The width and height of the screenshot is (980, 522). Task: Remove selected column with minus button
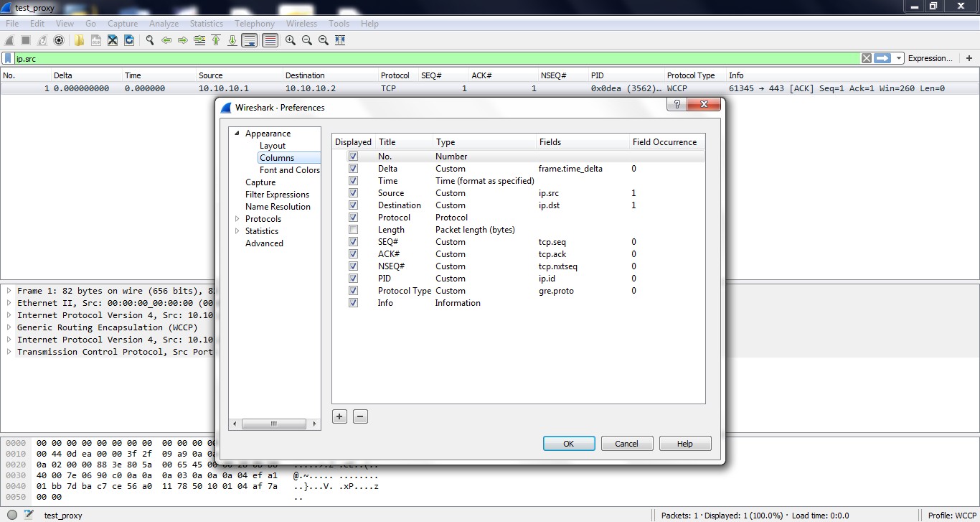pyautogui.click(x=361, y=416)
